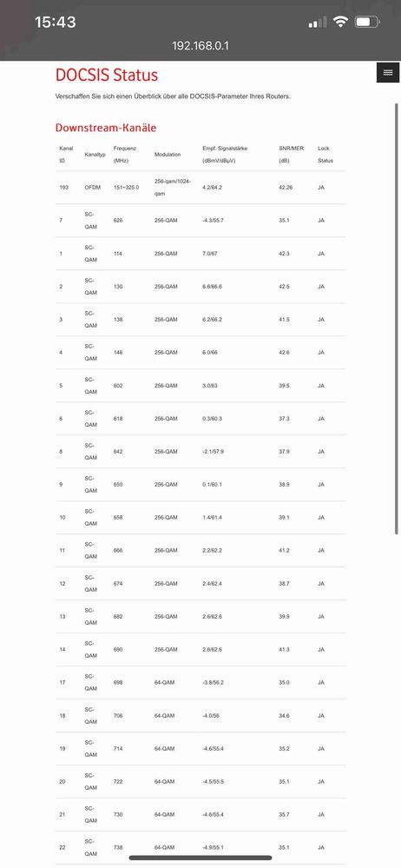Tap the 34.6 SNR value
This screenshot has width=401, height=868.
284,716
